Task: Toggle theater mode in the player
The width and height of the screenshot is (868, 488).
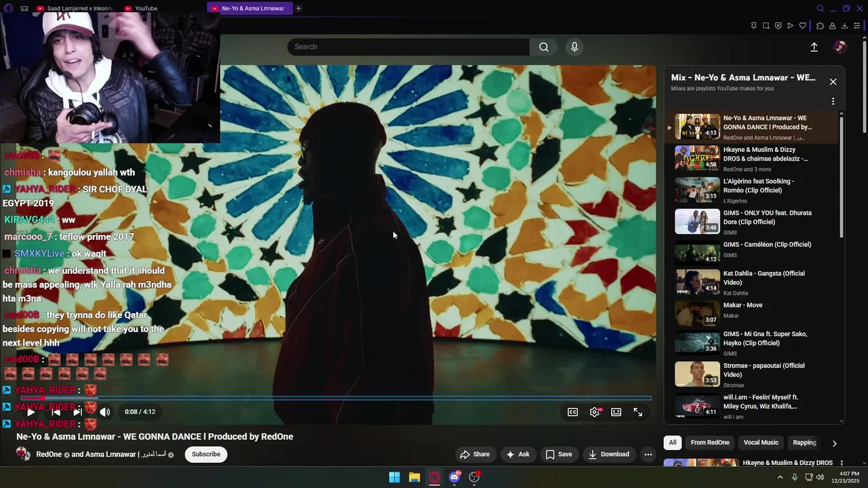Action: (616, 411)
